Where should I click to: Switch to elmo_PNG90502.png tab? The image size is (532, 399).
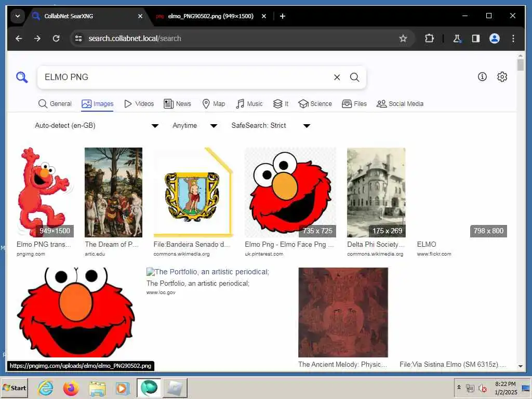[x=211, y=16]
